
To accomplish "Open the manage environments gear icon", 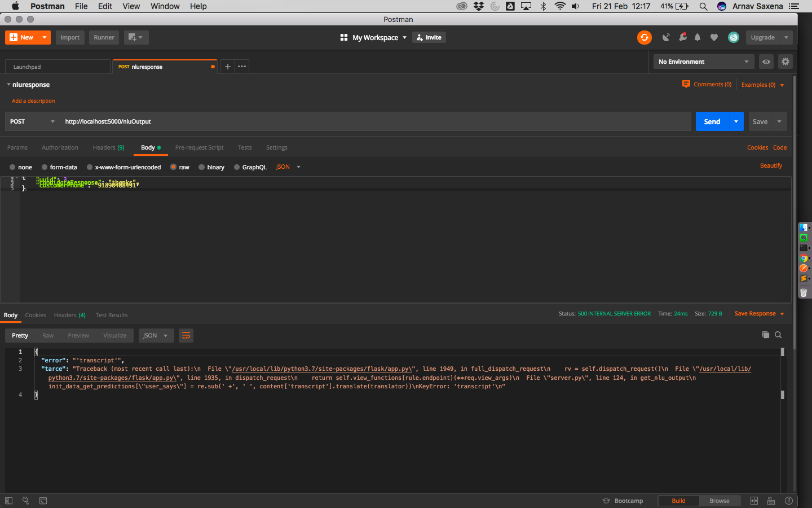I will click(x=785, y=62).
